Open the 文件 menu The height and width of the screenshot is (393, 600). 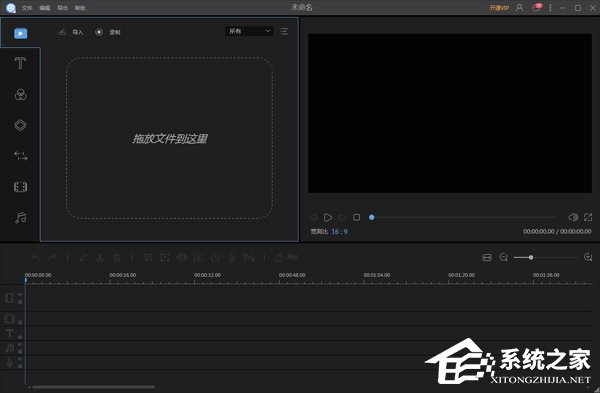point(27,8)
